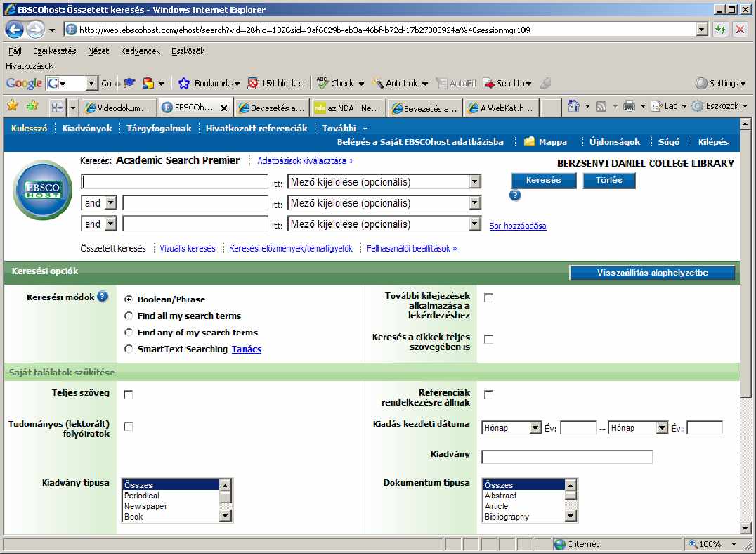Click the Stop loading red X icon
Image resolution: width=756 pixels, height=554 pixels.
[x=740, y=30]
